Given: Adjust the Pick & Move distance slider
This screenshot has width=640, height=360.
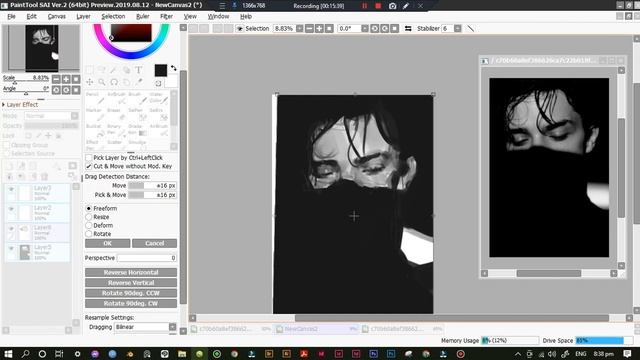Looking at the screenshot, I should [152, 195].
